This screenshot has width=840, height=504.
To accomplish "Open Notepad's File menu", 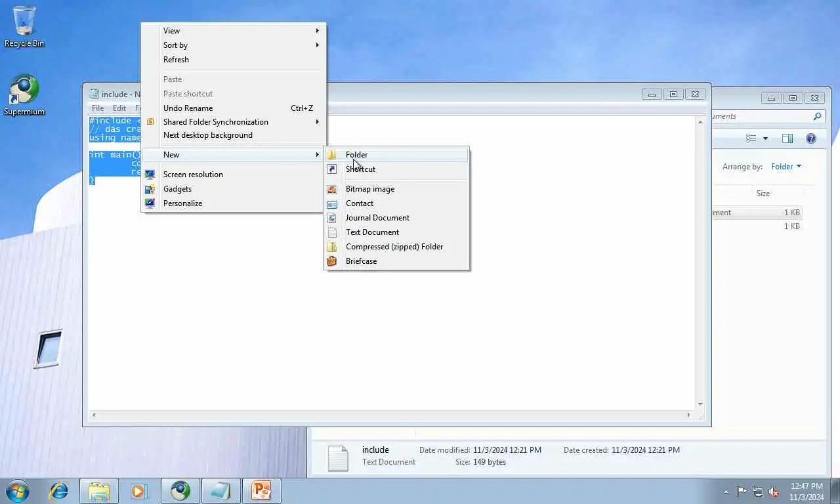I will (98, 108).
